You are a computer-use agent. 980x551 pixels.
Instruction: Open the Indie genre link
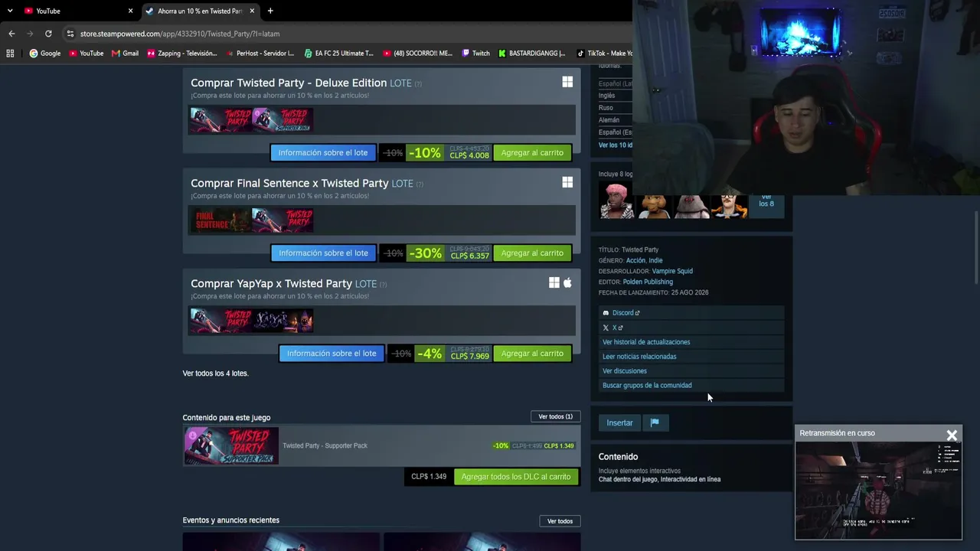[x=655, y=260]
